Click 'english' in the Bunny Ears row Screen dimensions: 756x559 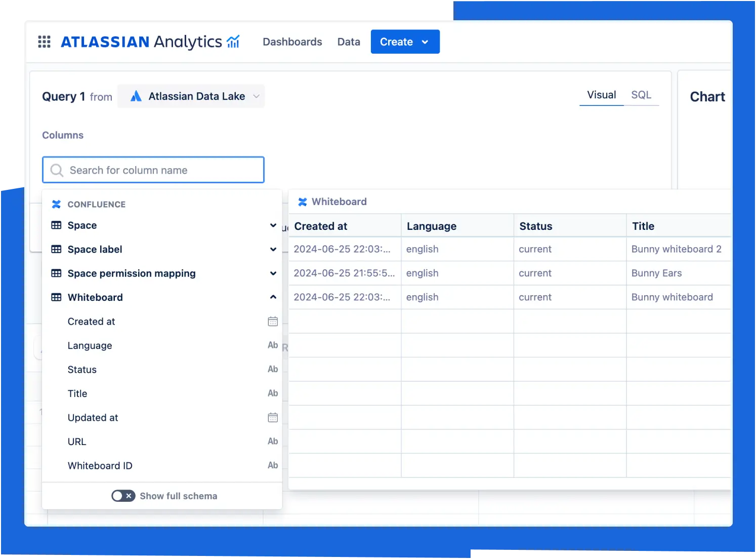[x=457, y=273]
